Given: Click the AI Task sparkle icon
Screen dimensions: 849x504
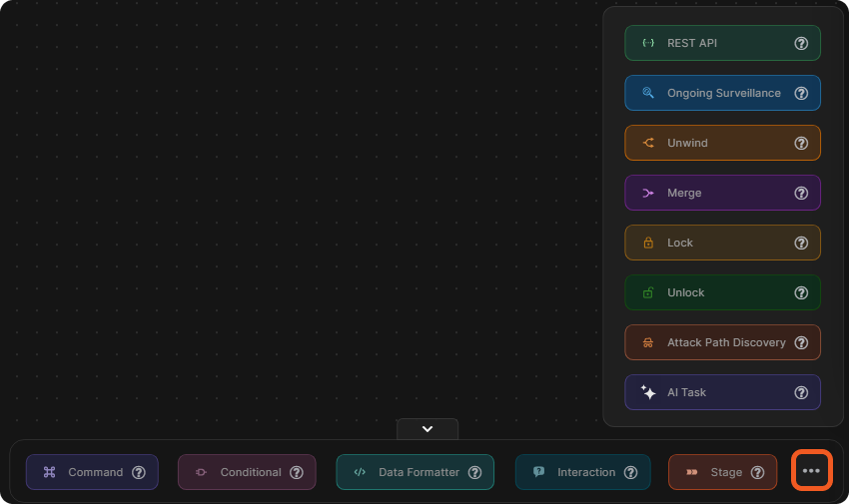Looking at the screenshot, I should 648,392.
